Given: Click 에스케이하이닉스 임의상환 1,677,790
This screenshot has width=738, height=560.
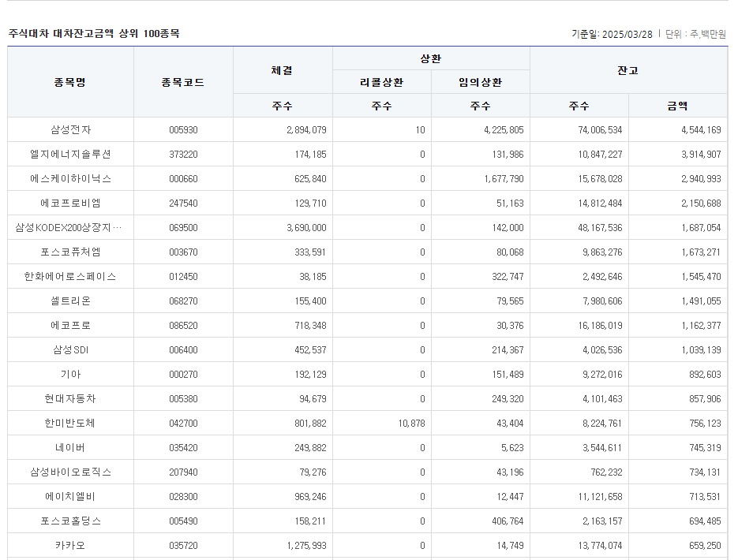Looking at the screenshot, I should pos(504,179).
